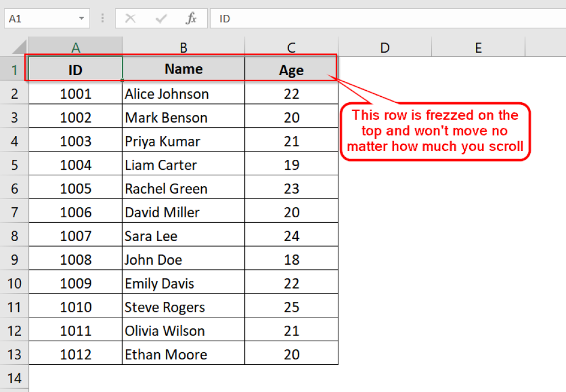
Task: Click the Cancel (X) formula bar icon
Action: coord(130,18)
